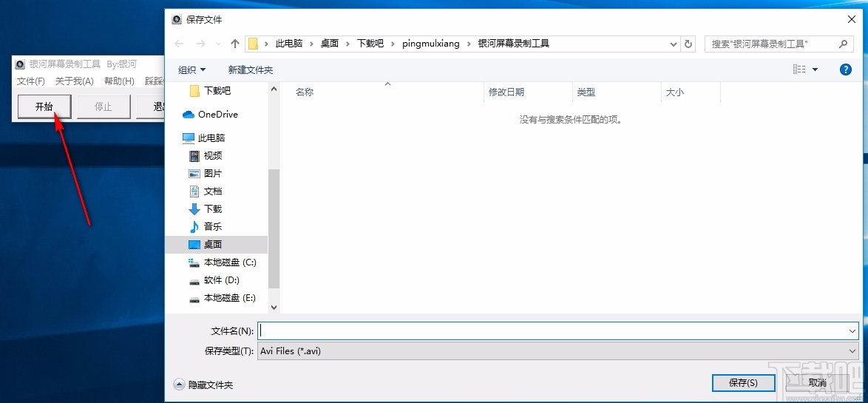Click the OneDrive cloud icon
Viewport: 868px width, 403px height.
point(189,115)
